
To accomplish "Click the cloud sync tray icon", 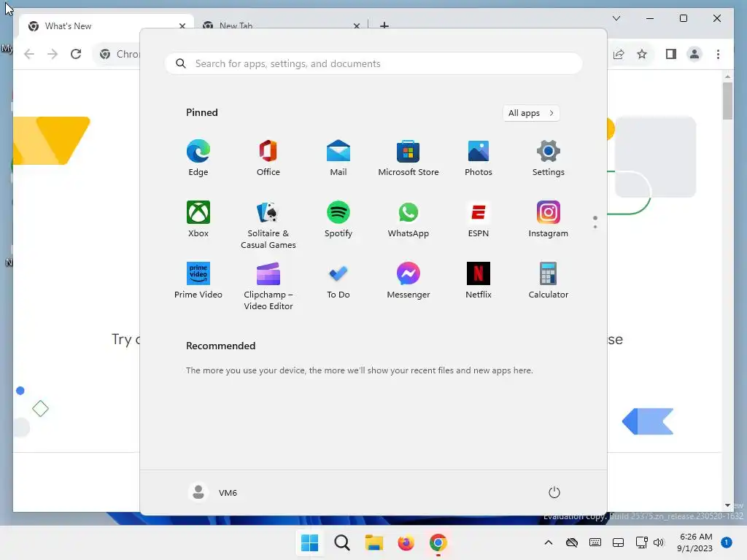I will 572,542.
